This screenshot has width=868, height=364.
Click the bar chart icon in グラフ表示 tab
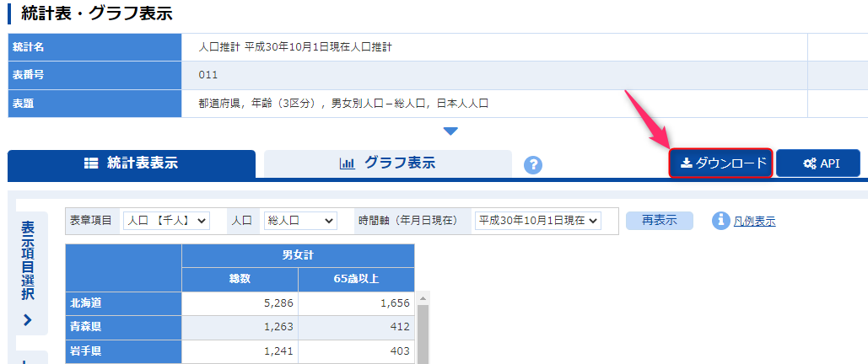[x=347, y=163]
